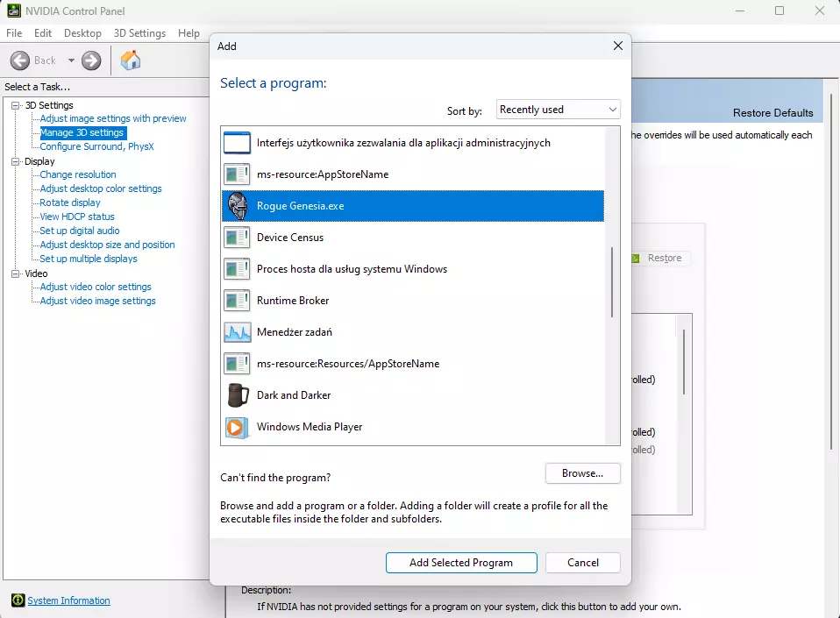The width and height of the screenshot is (840, 618).
Task: Click the Runtime Broker program icon
Action: coord(237,301)
